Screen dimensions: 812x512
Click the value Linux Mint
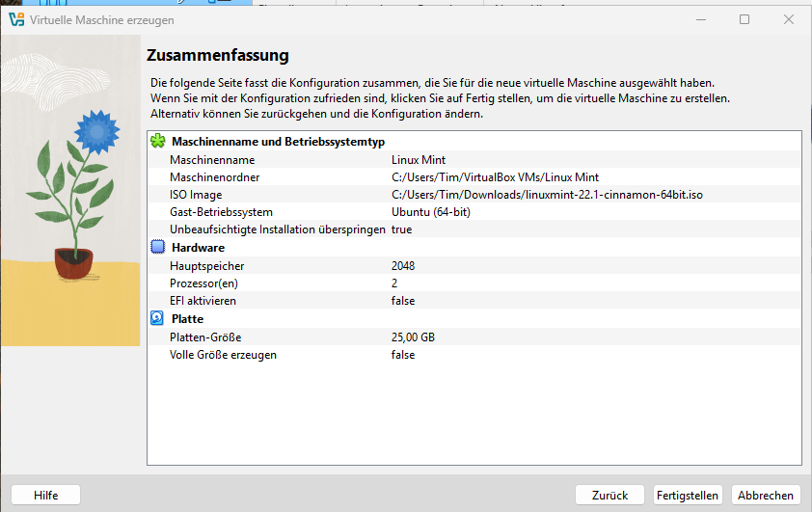[x=419, y=160]
